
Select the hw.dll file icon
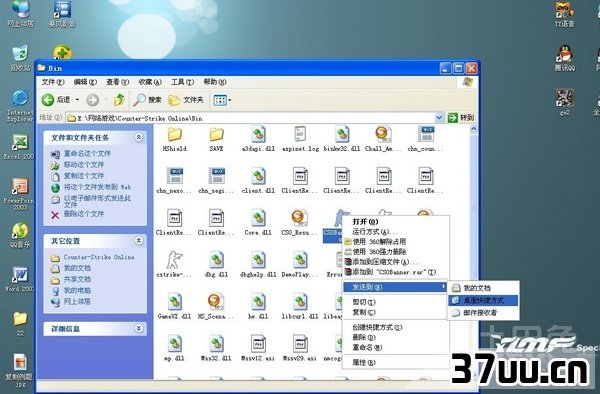click(x=258, y=302)
